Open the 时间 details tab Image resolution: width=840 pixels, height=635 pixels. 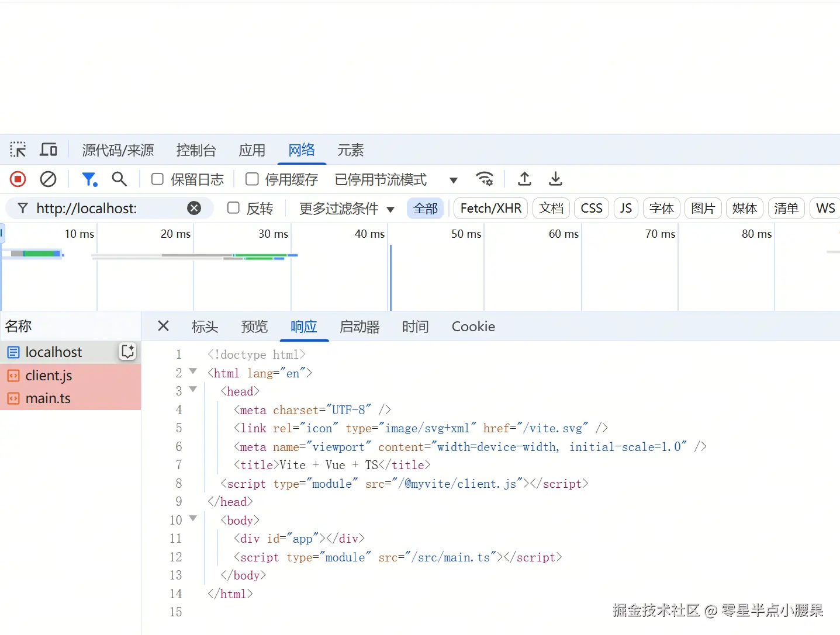[x=415, y=327]
